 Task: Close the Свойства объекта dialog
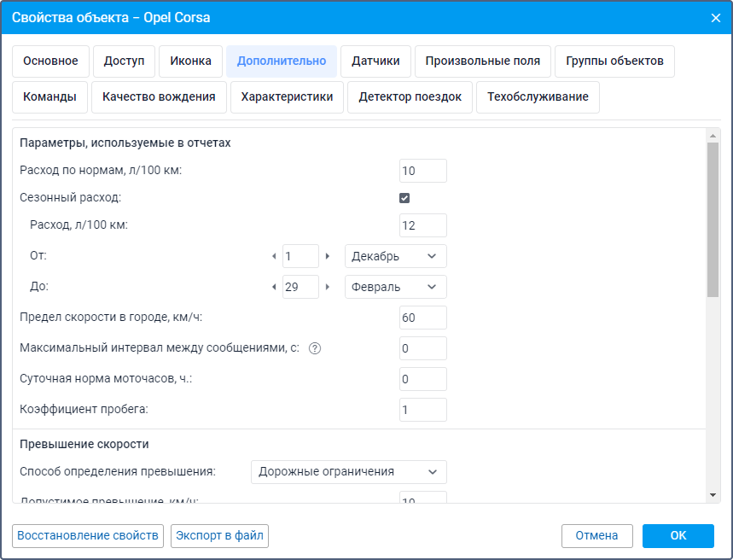[x=716, y=18]
